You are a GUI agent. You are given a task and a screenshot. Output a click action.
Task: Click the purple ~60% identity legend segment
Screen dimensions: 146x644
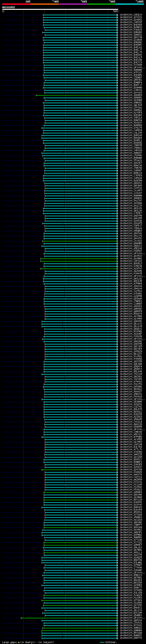(x=73, y=4)
